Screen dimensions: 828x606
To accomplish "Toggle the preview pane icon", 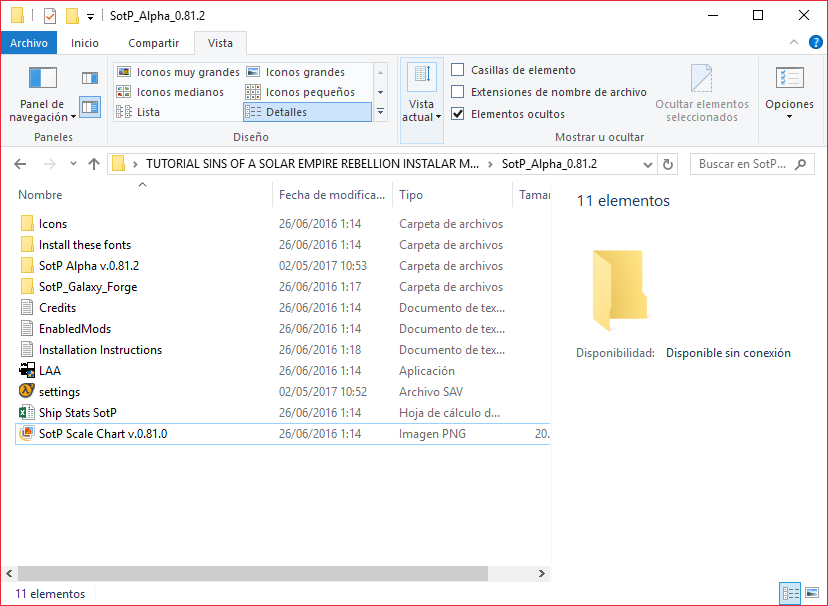I will click(90, 78).
